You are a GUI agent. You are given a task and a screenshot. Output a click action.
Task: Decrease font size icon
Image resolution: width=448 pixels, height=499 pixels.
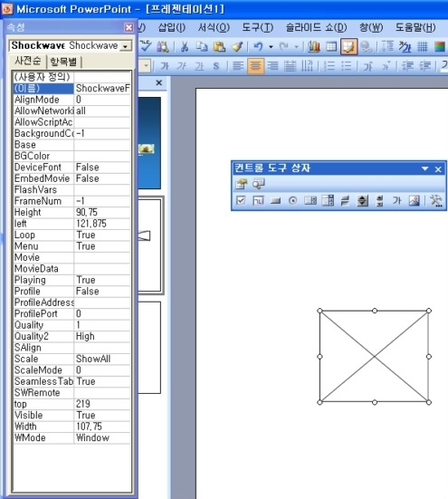386,66
